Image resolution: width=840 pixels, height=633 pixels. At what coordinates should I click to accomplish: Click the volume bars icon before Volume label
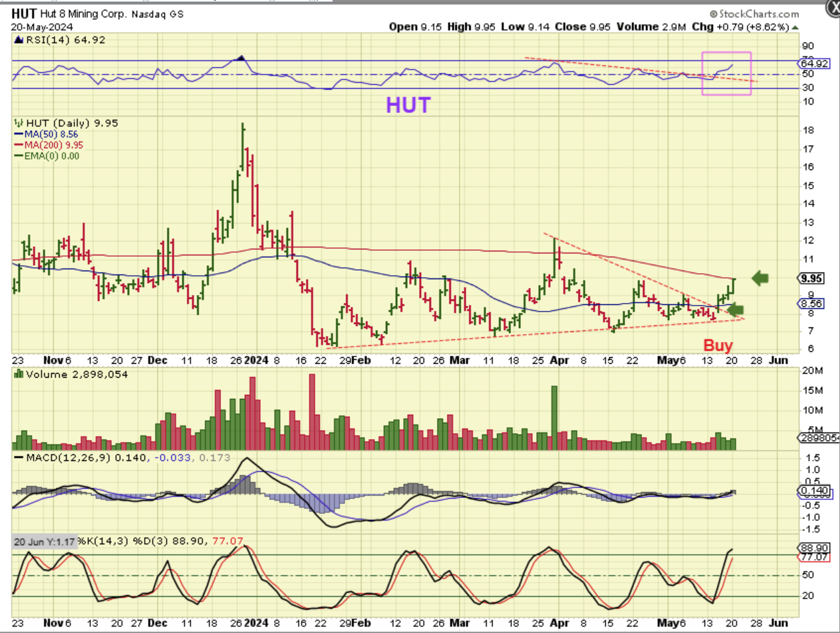(x=19, y=374)
